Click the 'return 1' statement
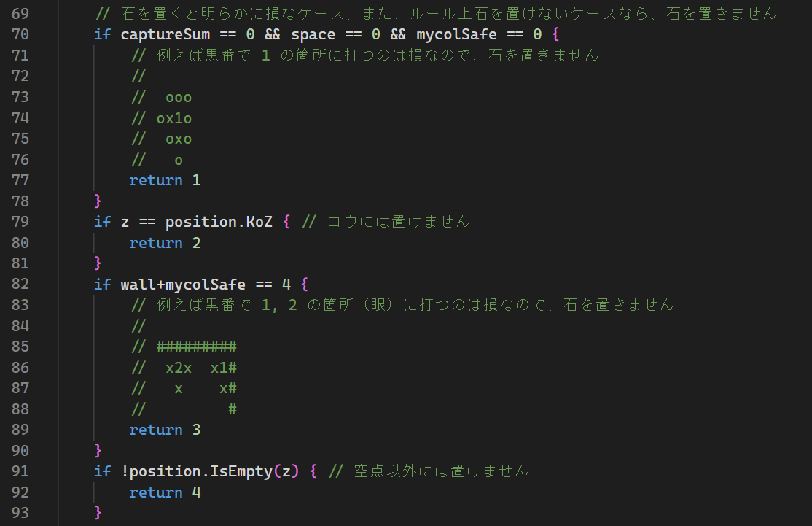 click(165, 180)
